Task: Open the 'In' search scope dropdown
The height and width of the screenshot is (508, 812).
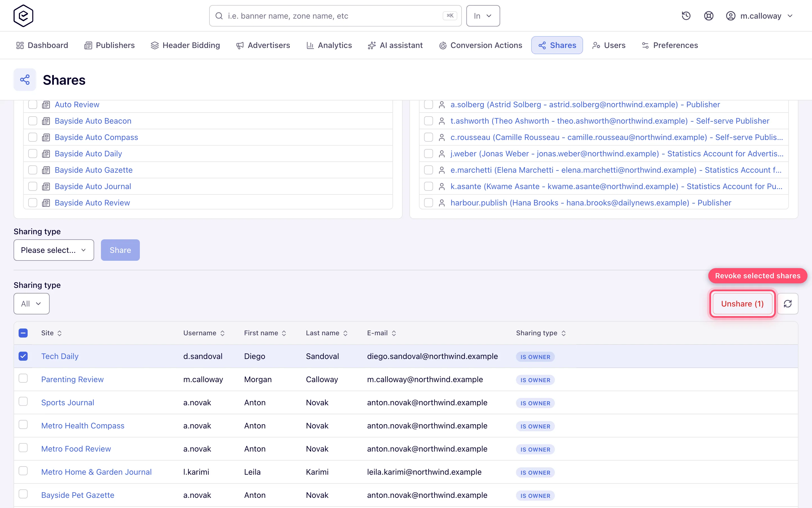Action: [x=483, y=16]
